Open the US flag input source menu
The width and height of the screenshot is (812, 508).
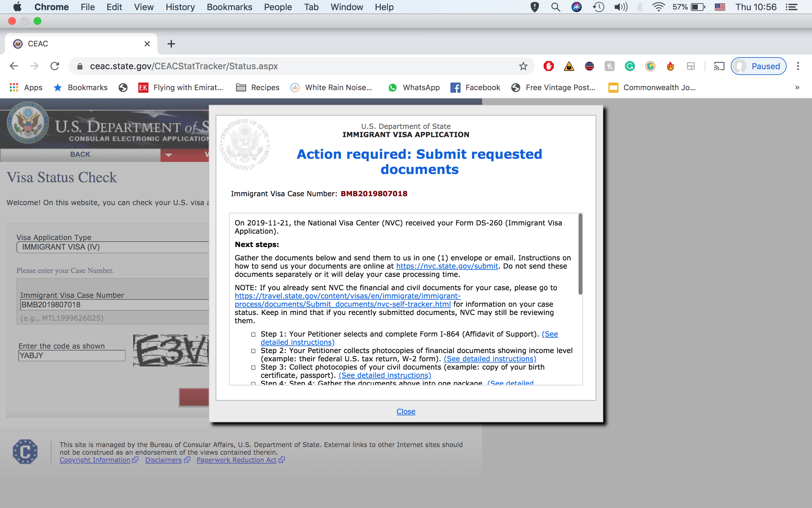pos(720,7)
